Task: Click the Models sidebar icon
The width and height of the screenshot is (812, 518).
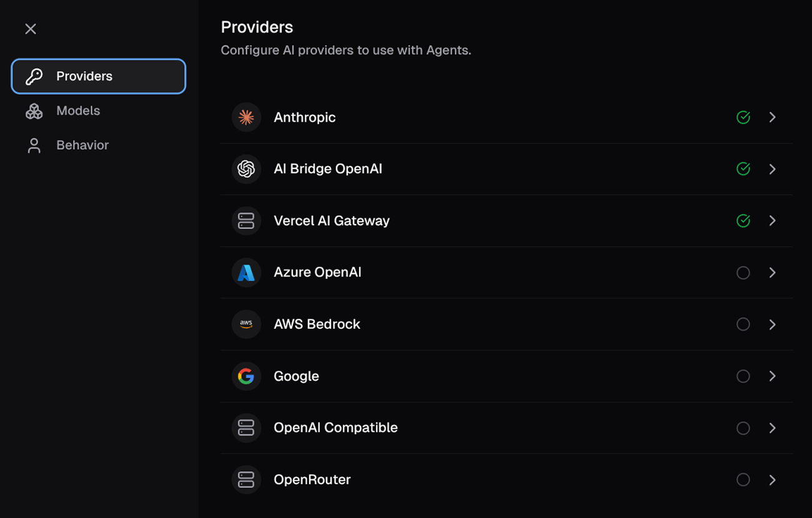Action: point(34,110)
